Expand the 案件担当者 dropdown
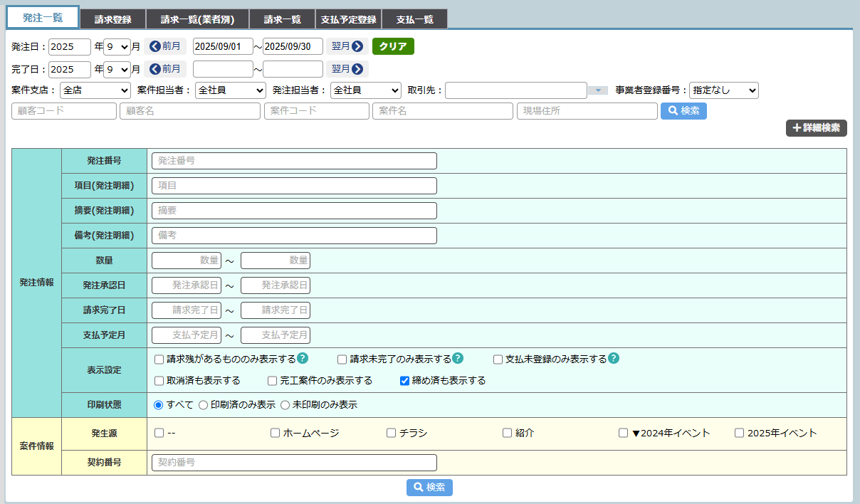The image size is (860, 504). [x=231, y=90]
